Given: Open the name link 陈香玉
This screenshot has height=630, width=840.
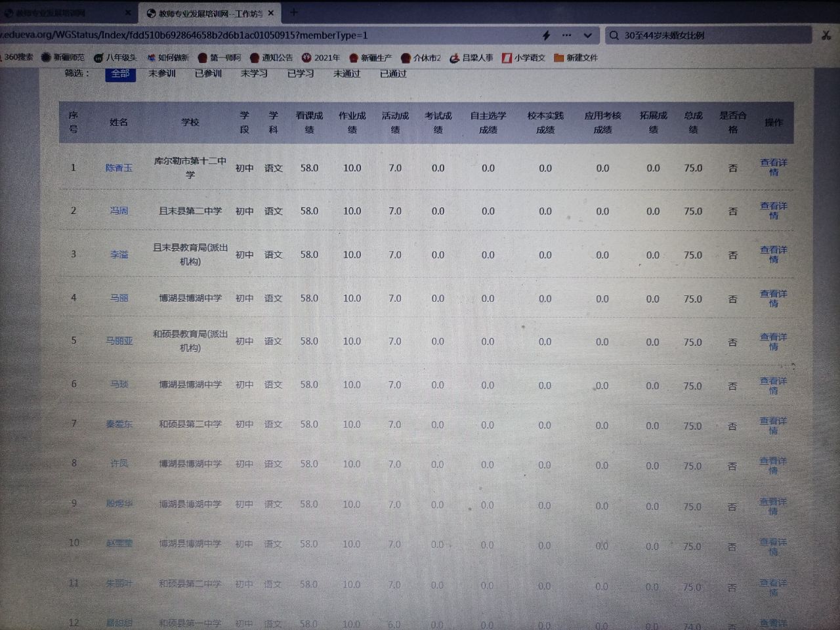Looking at the screenshot, I should pyautogui.click(x=119, y=168).
